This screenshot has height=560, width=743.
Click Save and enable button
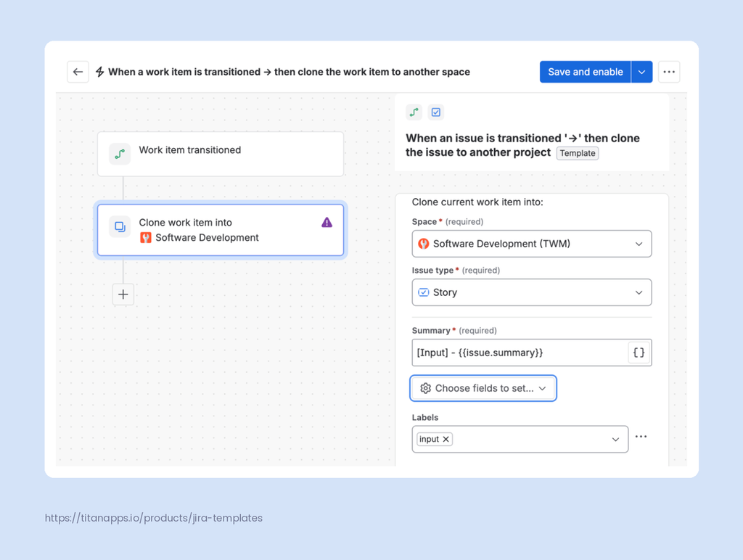586,72
